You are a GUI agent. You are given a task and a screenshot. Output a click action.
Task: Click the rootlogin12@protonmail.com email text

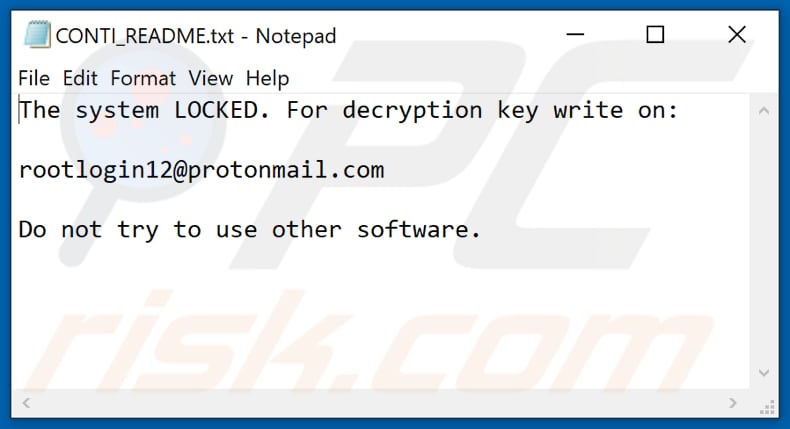pos(202,170)
